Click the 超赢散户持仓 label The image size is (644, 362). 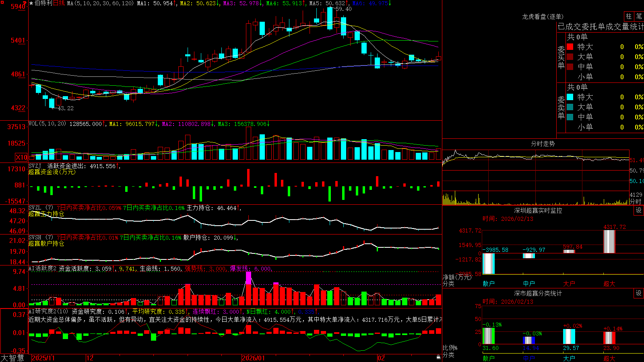pyautogui.click(x=46, y=243)
